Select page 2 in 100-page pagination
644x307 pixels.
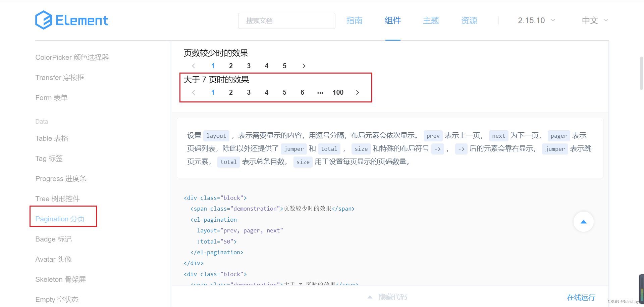click(231, 92)
